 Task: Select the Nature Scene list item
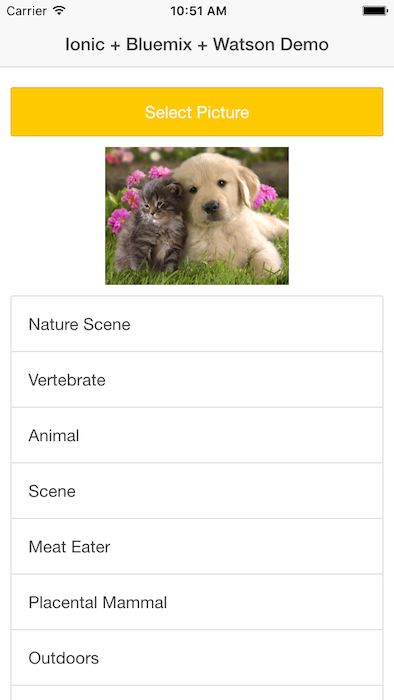(x=197, y=324)
